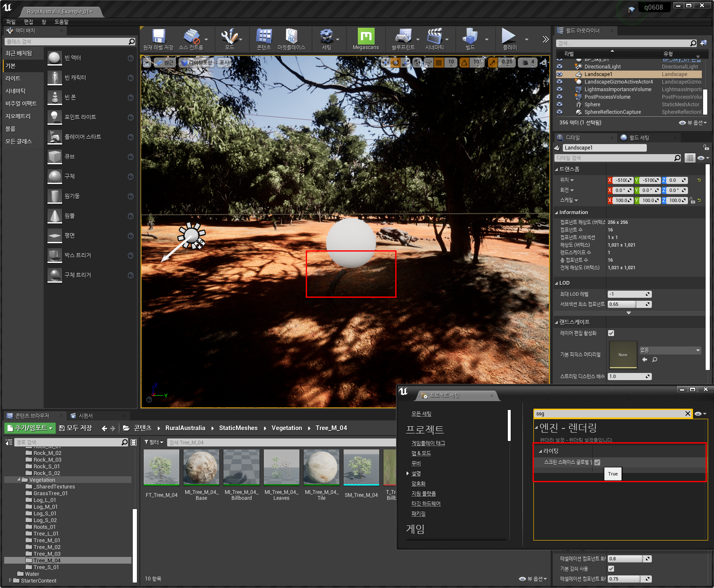Open Filters button in Content Browser

coord(154,442)
